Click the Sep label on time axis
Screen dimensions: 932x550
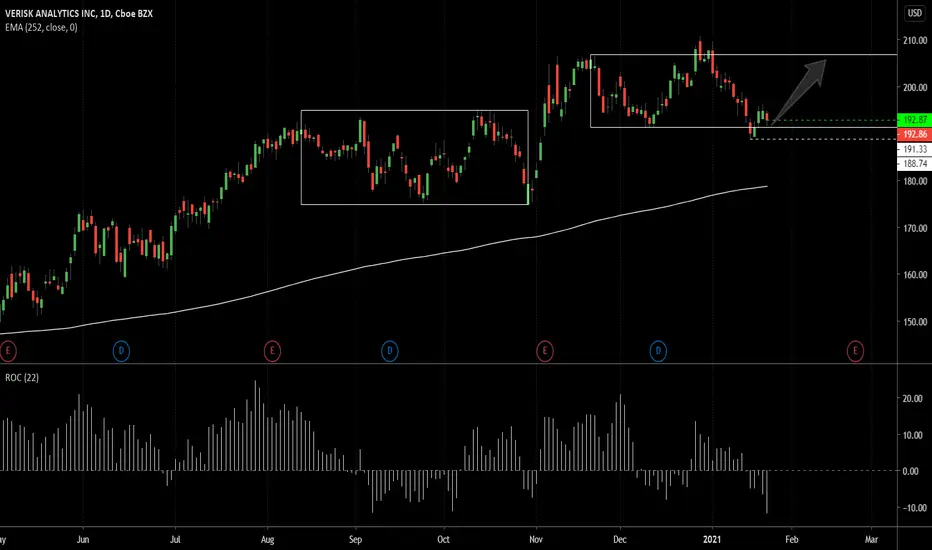tap(355, 540)
